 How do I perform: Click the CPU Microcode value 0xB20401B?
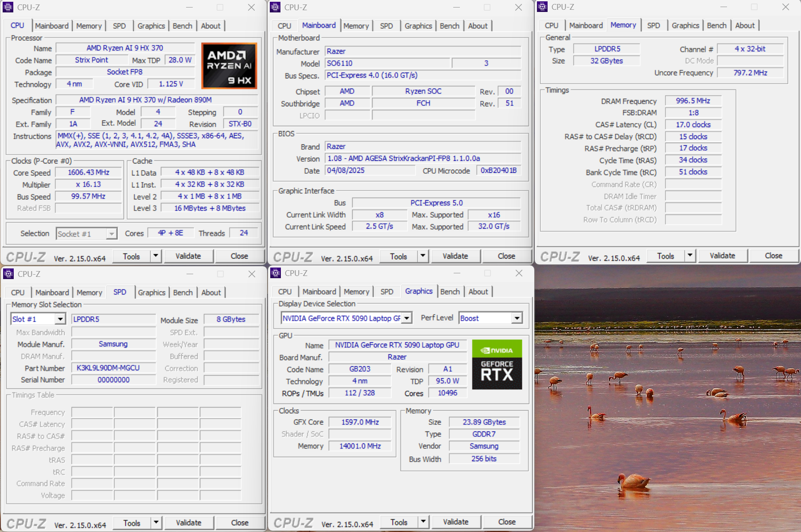point(498,171)
